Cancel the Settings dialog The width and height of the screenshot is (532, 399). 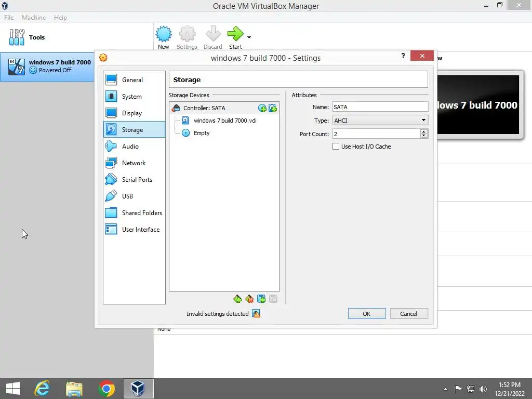click(409, 314)
